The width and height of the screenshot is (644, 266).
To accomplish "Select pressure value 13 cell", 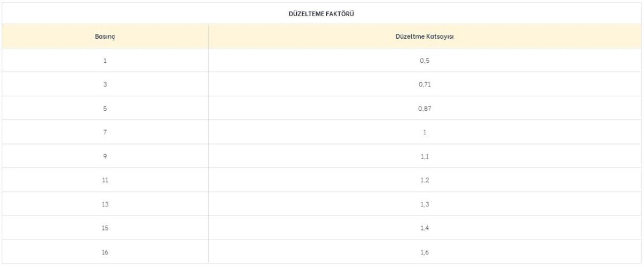I will pyautogui.click(x=105, y=204).
